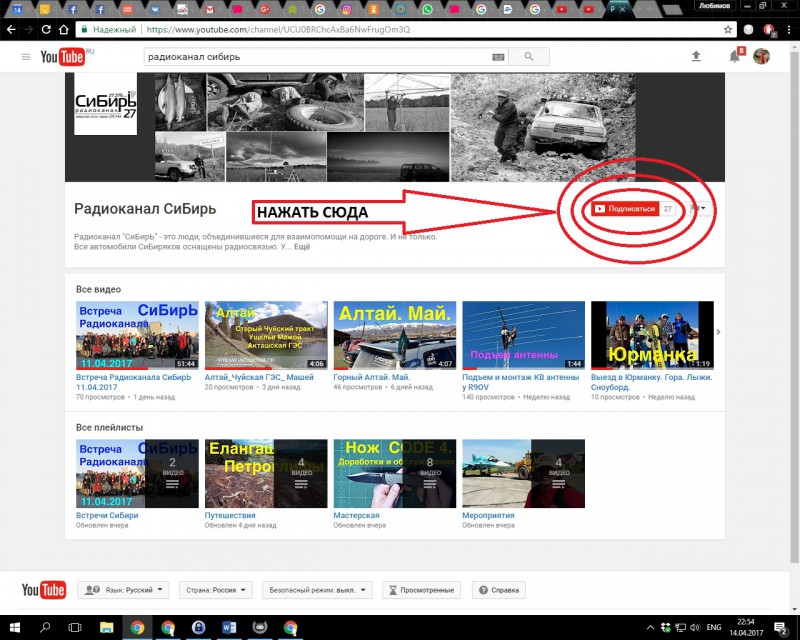The width and height of the screenshot is (800, 640).
Task: Click the Просмотренные history button
Action: pos(421,590)
